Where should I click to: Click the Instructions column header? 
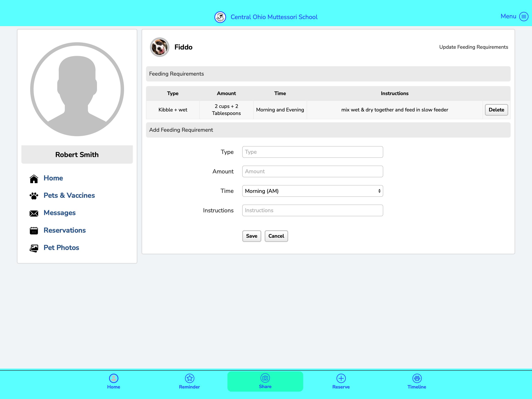point(395,93)
